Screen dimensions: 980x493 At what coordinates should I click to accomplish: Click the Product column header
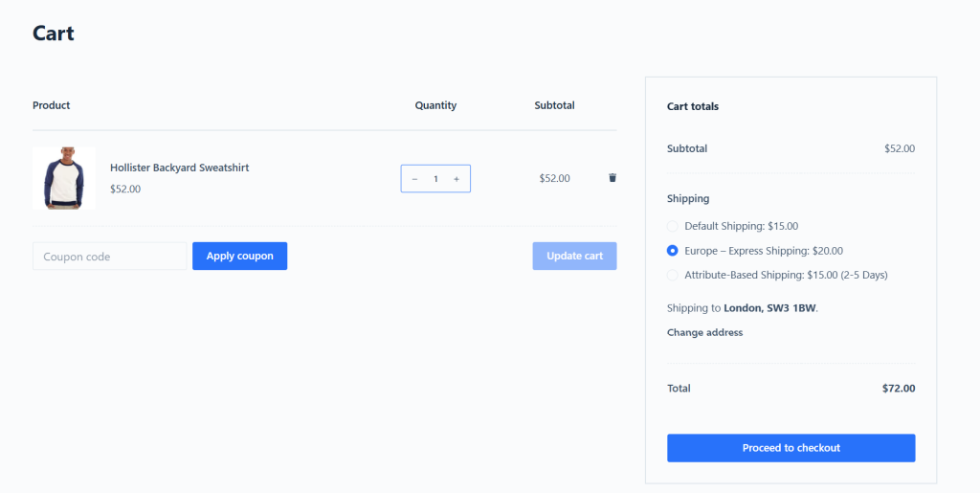point(52,105)
